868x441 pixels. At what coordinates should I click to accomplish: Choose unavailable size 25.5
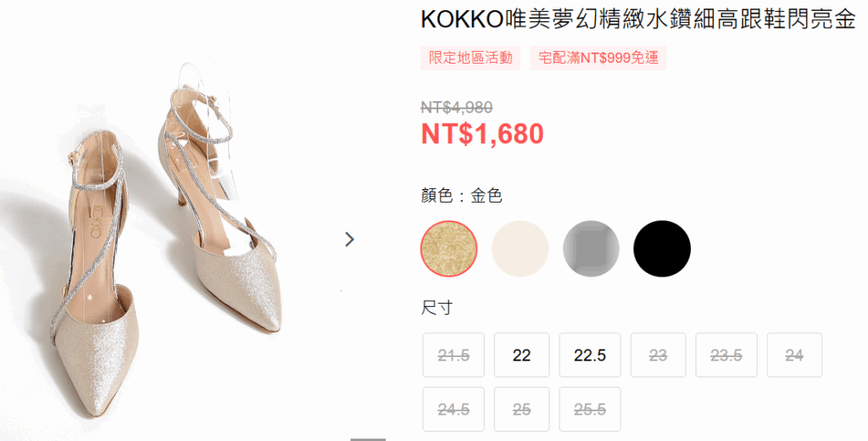click(590, 410)
